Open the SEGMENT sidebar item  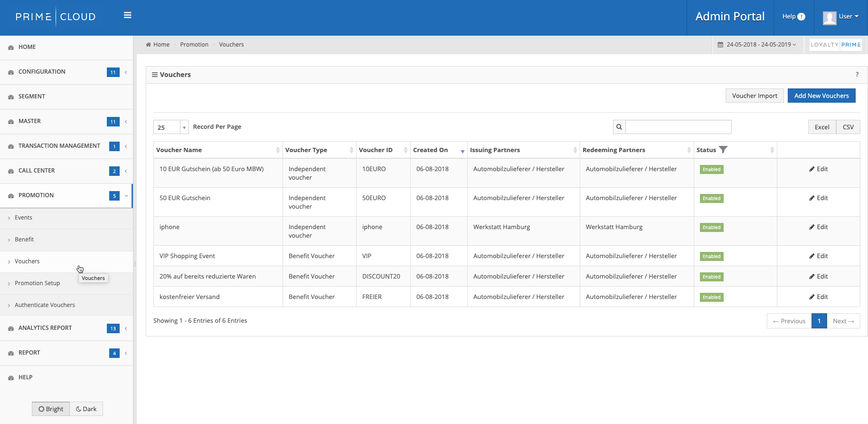(66, 96)
